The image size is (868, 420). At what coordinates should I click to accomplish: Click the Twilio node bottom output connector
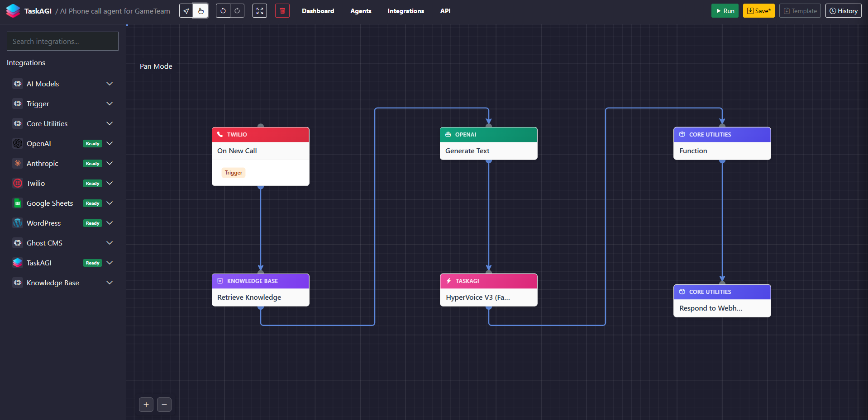click(261, 186)
